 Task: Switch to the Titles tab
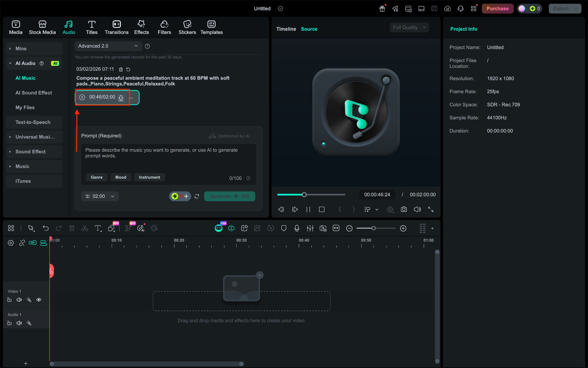[92, 28]
